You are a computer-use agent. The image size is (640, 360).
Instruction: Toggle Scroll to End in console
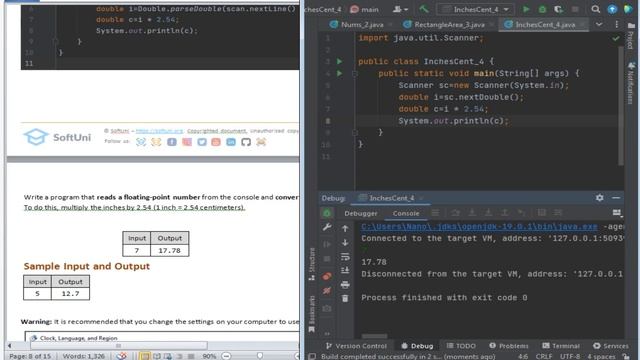pos(345,270)
